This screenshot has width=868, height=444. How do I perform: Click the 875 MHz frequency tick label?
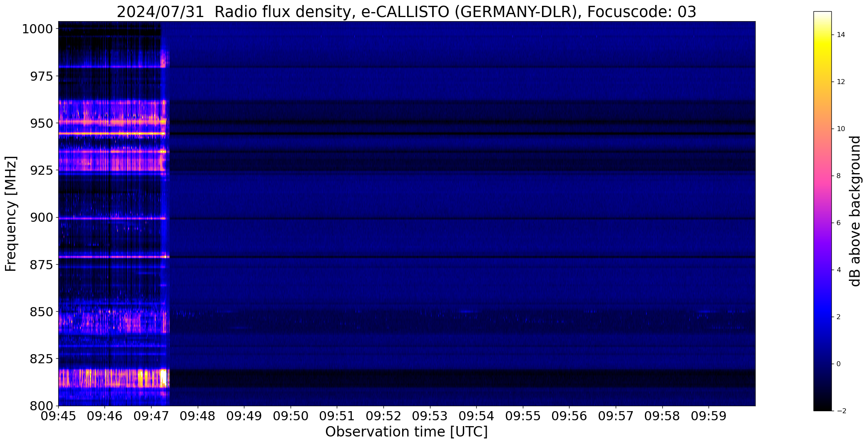pyautogui.click(x=42, y=264)
